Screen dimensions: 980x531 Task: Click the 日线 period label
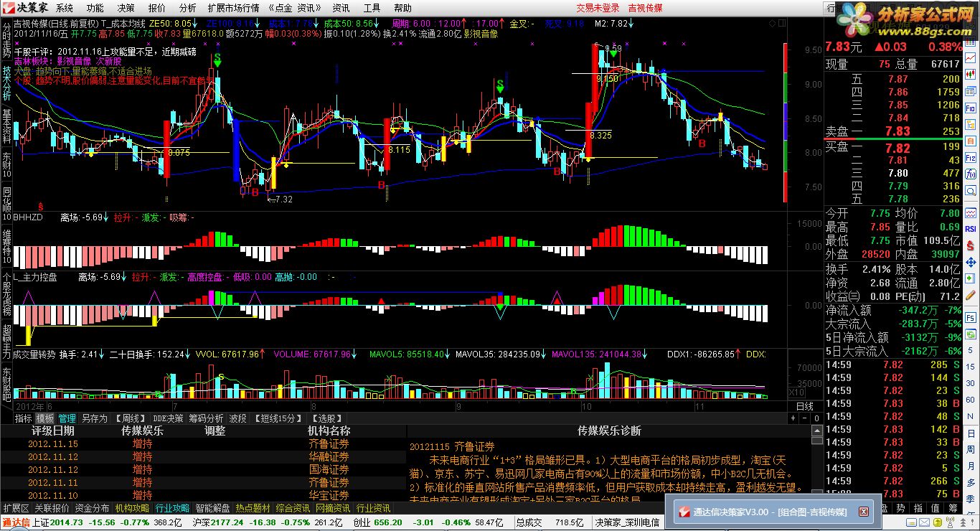coord(805,406)
